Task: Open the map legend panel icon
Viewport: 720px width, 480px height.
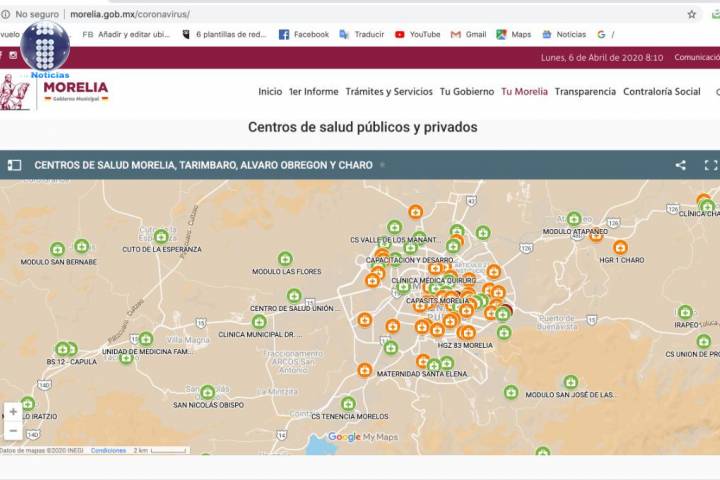Action: click(15, 165)
